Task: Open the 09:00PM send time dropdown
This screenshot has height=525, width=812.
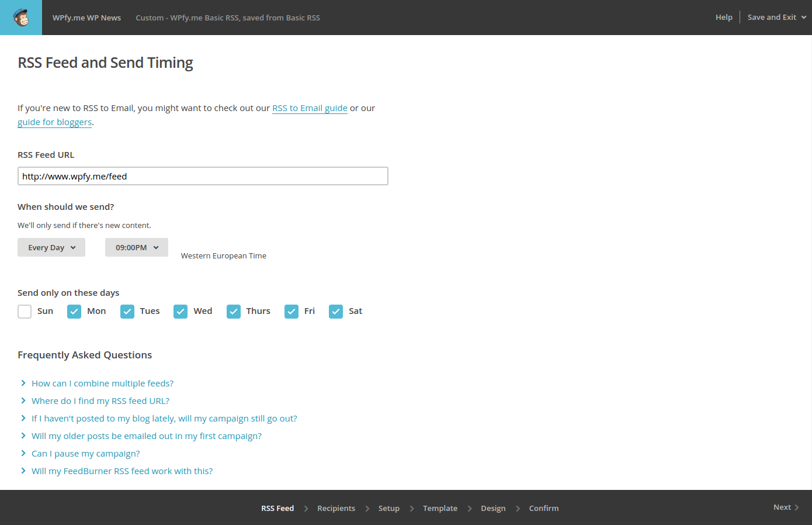Action: 137,247
